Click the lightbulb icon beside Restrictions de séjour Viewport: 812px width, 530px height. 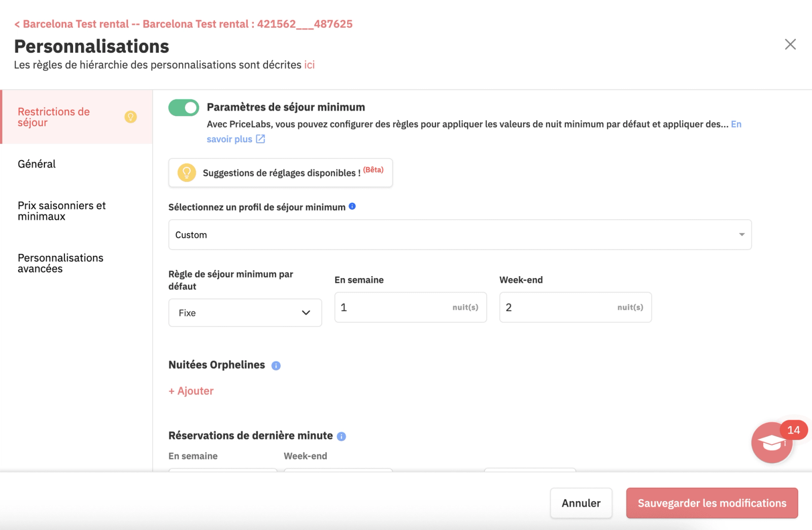click(x=130, y=117)
